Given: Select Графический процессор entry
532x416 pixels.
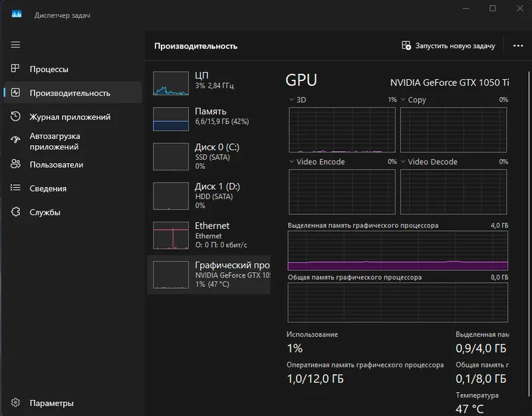Looking at the screenshot, I should point(209,274).
